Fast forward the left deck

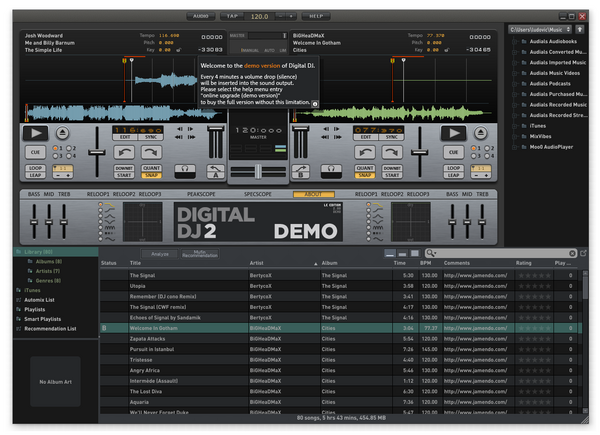point(191,137)
